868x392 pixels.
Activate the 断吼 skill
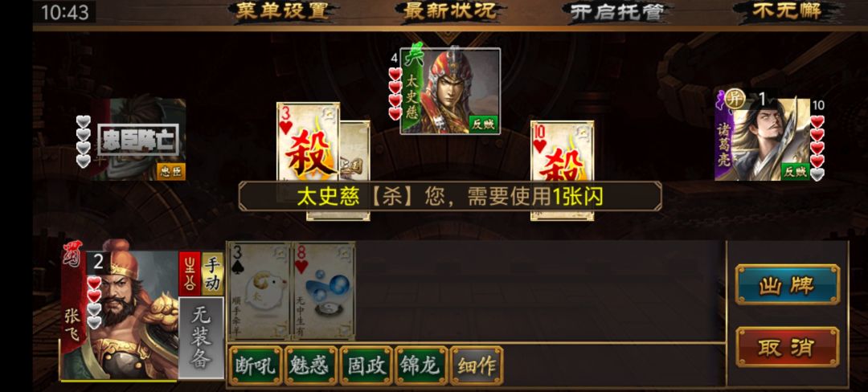click(x=256, y=365)
